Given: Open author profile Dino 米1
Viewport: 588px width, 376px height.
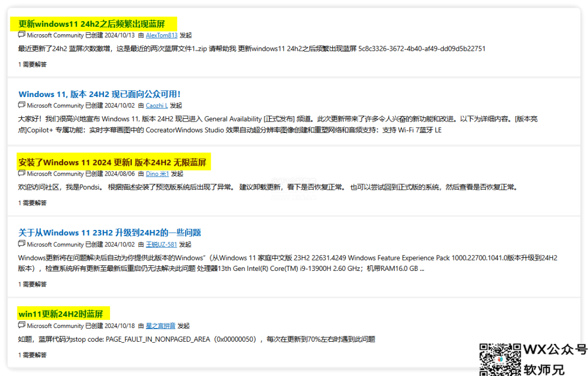Looking at the screenshot, I should click(x=157, y=174).
